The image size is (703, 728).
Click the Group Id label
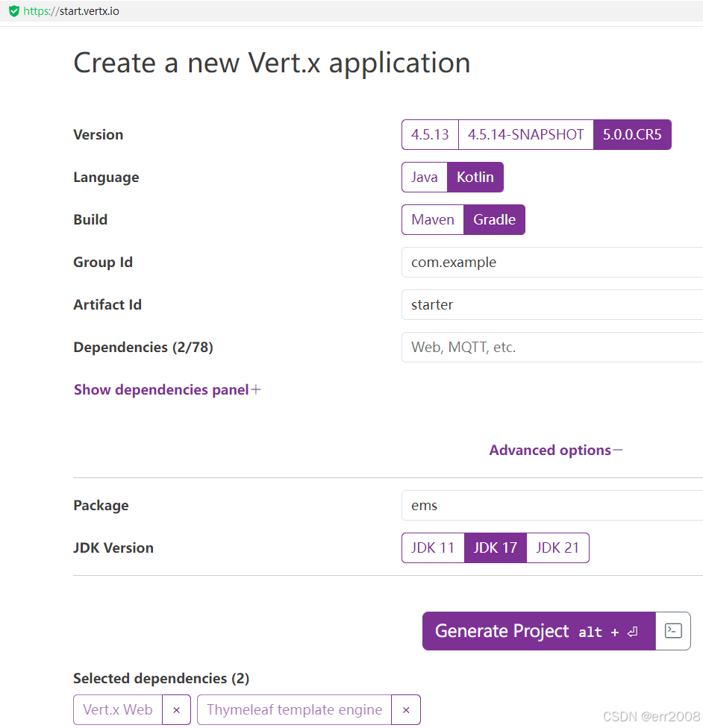pyautogui.click(x=103, y=263)
